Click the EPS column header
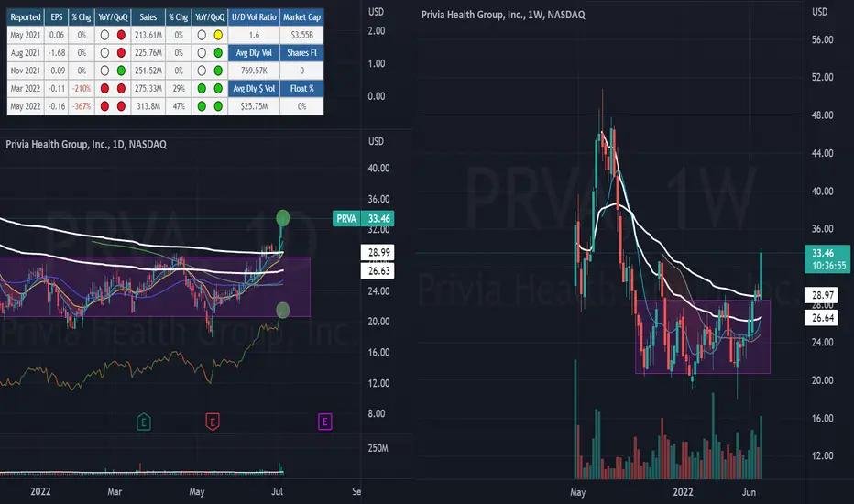The width and height of the screenshot is (854, 504). 57,16
